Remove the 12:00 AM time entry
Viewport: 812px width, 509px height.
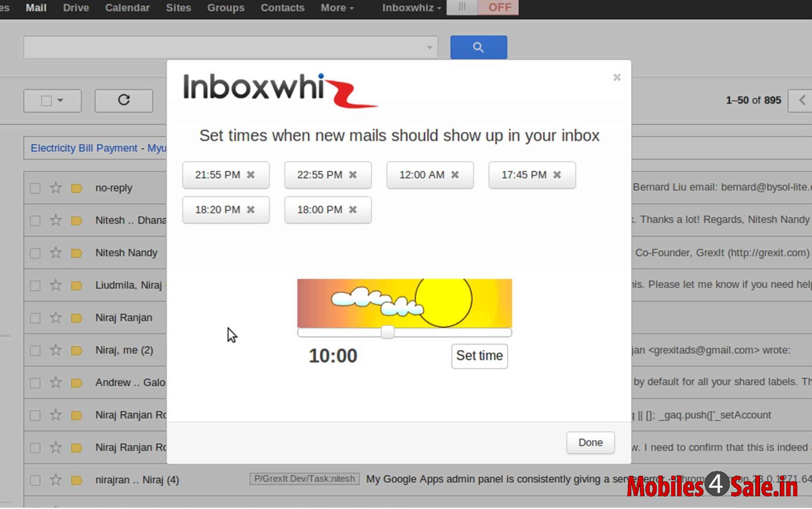pos(455,175)
